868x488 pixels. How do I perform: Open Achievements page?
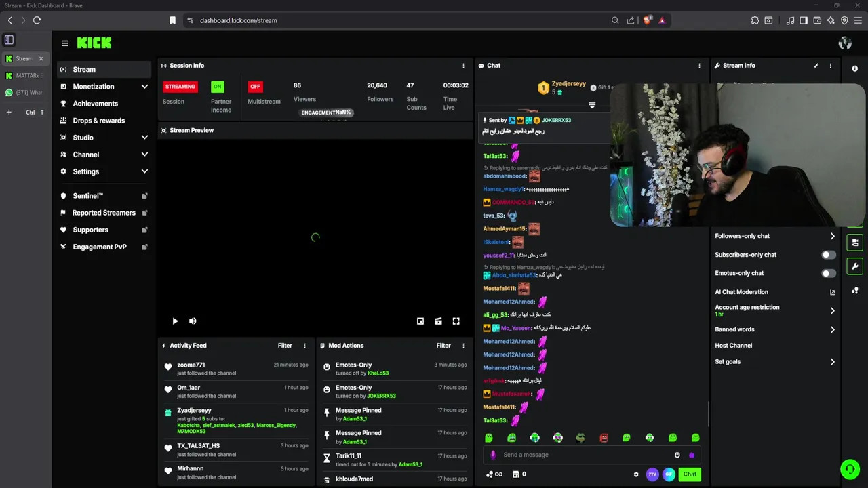(104, 104)
